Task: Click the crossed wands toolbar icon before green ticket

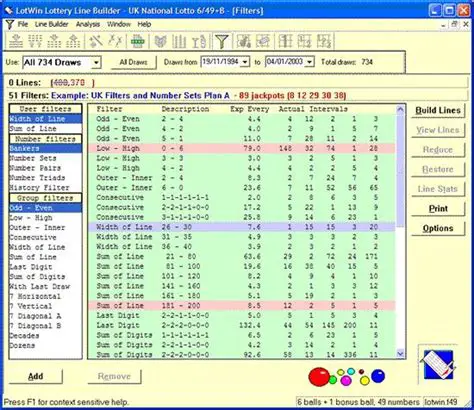Action: 115,41
